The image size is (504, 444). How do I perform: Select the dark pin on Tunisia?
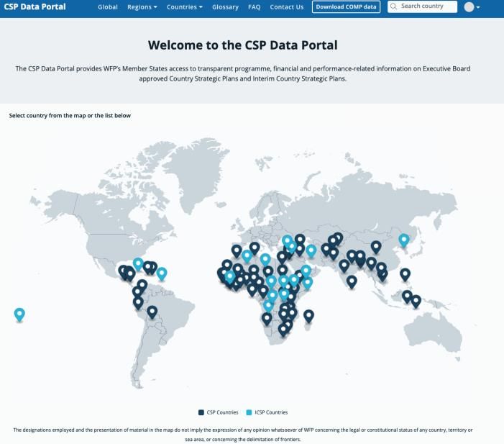tap(255, 248)
